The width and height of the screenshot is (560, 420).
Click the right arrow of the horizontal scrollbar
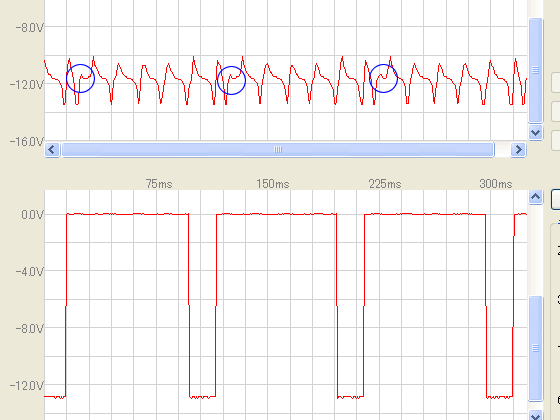click(x=518, y=150)
